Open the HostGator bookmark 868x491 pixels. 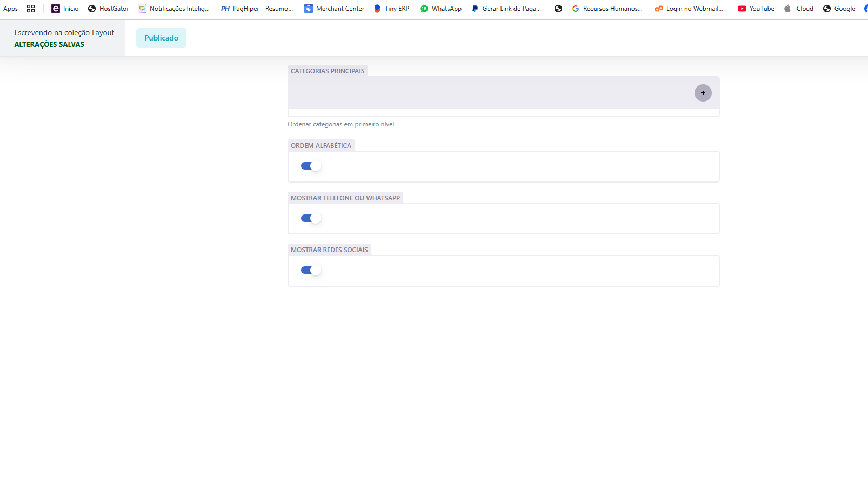pos(108,9)
